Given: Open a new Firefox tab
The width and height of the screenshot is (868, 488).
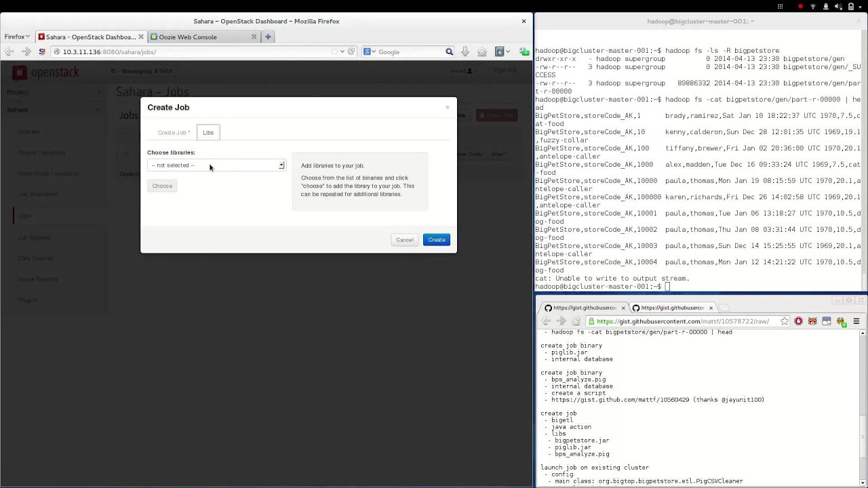Looking at the screenshot, I should coord(268,37).
